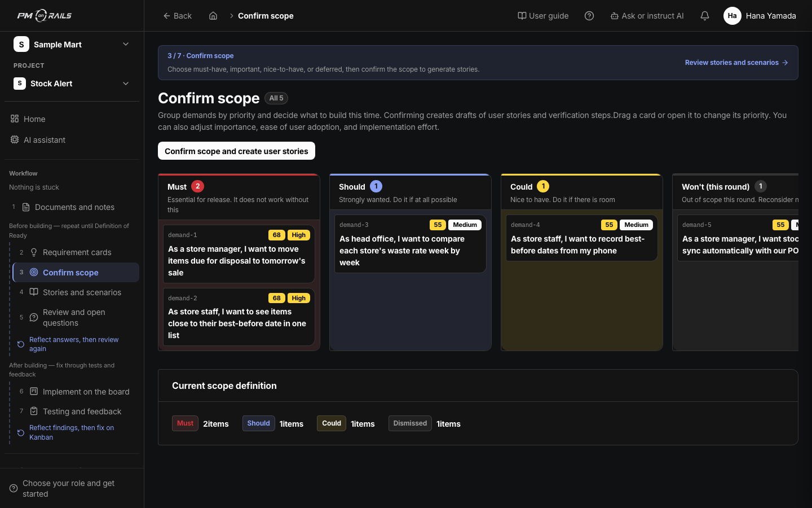Click the 68 score on demand-2

[276, 298]
